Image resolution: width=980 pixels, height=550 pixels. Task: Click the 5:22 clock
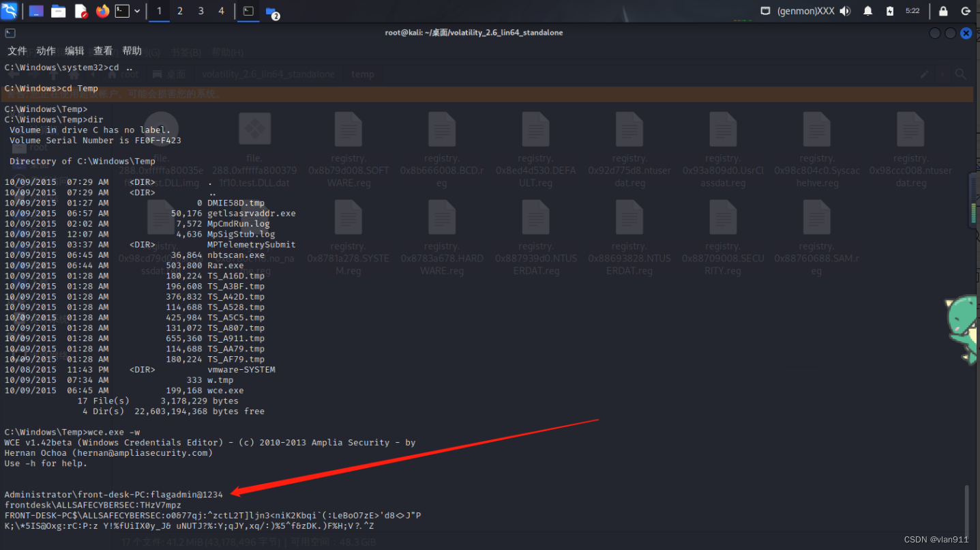coord(912,11)
